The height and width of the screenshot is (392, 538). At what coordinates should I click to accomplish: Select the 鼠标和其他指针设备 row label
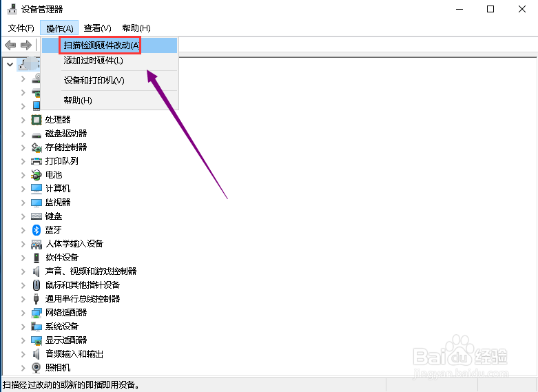pos(83,285)
